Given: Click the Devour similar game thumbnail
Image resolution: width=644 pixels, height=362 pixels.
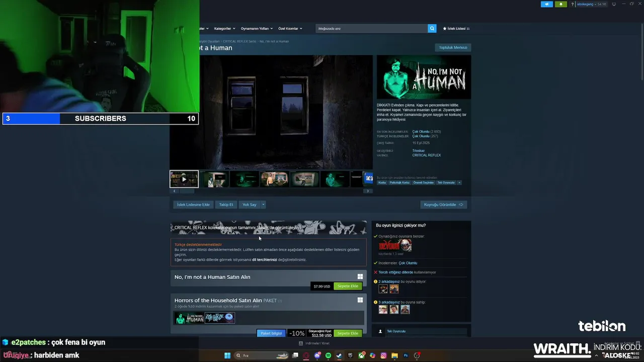Looking at the screenshot, I should tap(395, 245).
